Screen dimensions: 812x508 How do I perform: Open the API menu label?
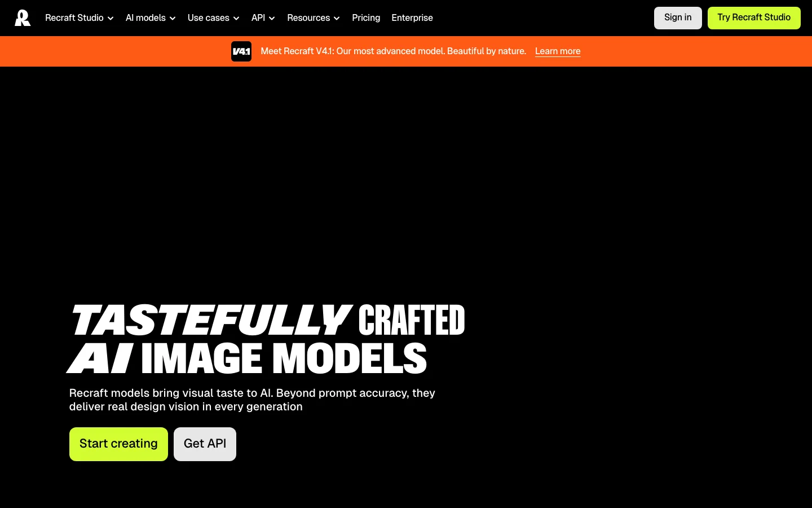click(x=258, y=18)
